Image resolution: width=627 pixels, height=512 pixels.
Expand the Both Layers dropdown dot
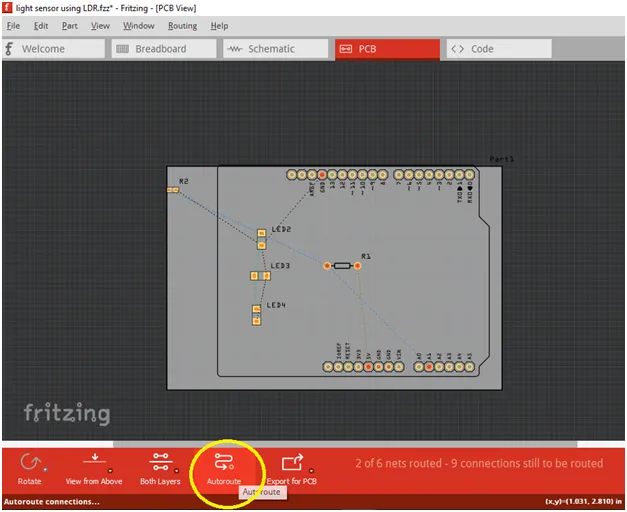coord(176,471)
